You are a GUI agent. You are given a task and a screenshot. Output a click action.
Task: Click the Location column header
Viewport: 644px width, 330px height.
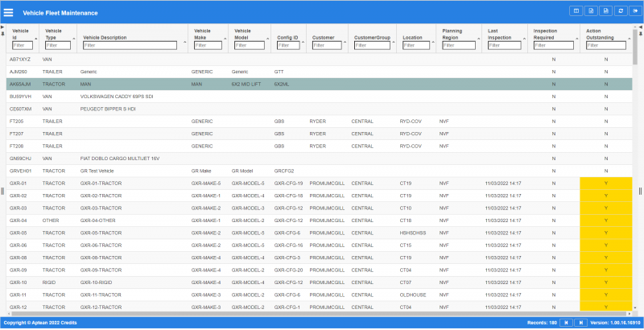[412, 37]
